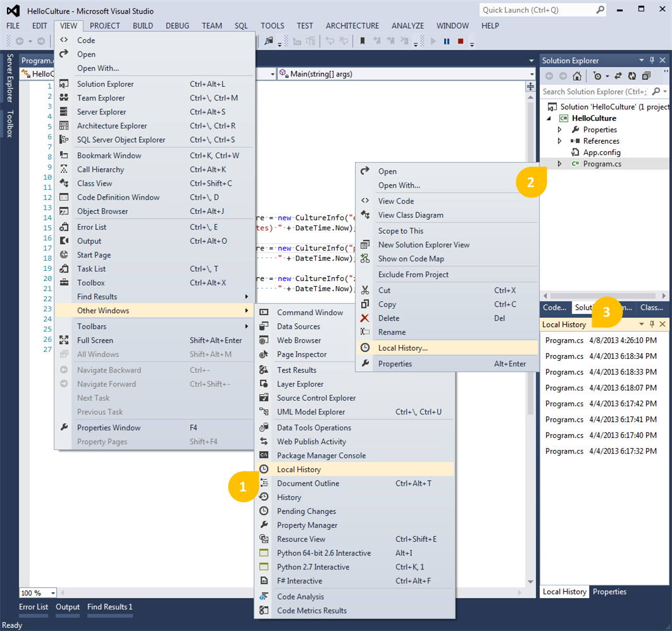Open Local History panel options dropdown arrow
Viewport: 672px width, 631px height.
(641, 324)
